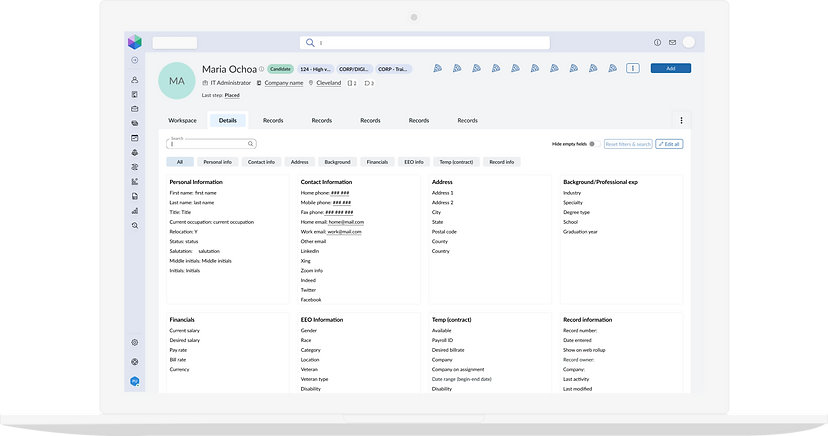Click the Current occupation field
Screen dimensions: 828x436
tap(211, 222)
